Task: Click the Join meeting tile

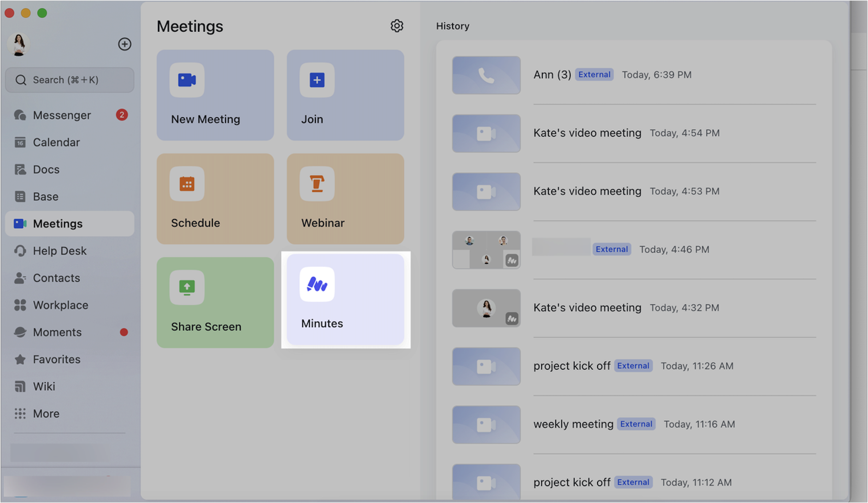Action: pyautogui.click(x=345, y=95)
